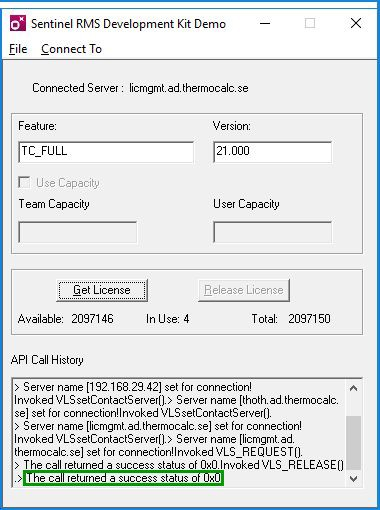Toggle the Use Capacity checkbox
Viewport: 380px width, 510px height.
coord(24,183)
